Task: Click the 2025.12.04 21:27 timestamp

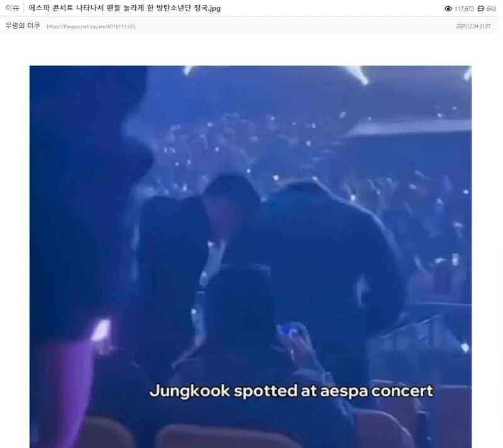Action: point(473,26)
